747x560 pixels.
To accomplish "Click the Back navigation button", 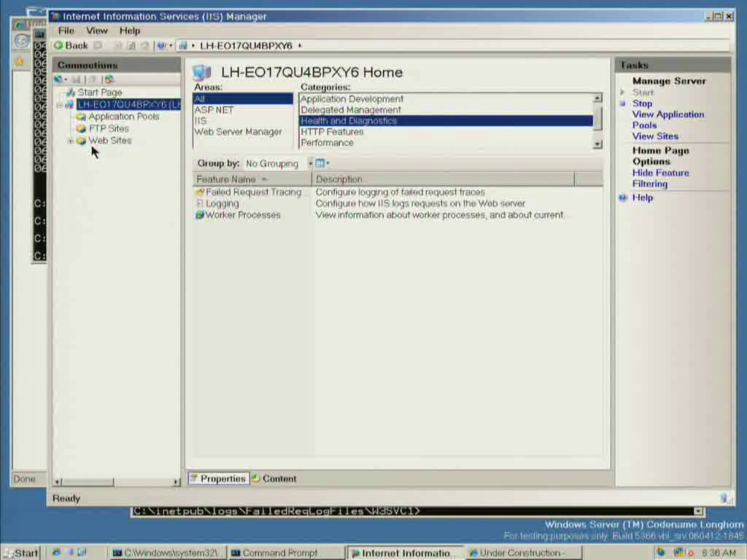I will pyautogui.click(x=71, y=45).
